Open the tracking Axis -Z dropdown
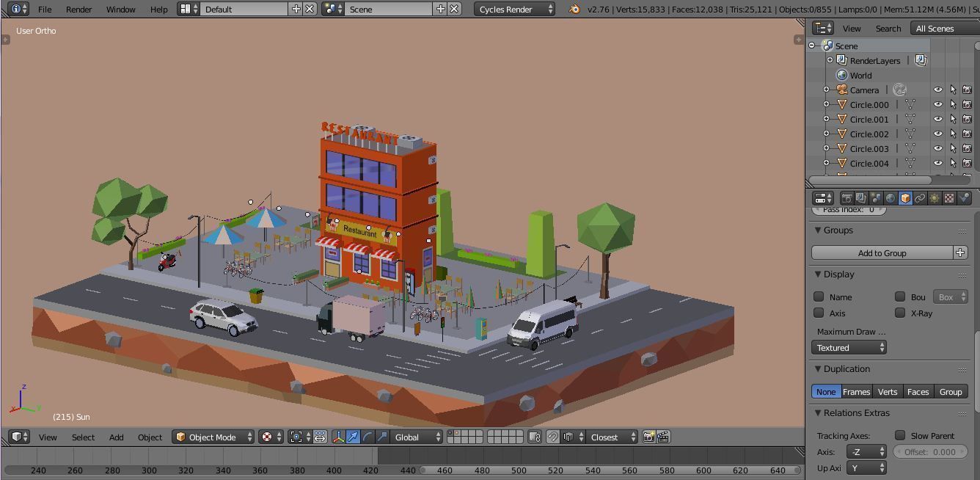 (x=866, y=451)
